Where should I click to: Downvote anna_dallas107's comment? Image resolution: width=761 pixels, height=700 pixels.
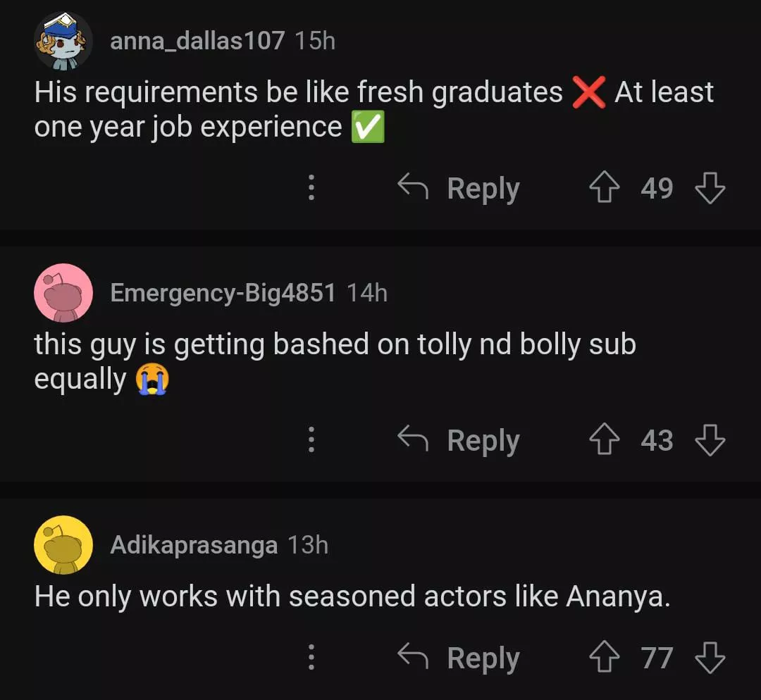pyautogui.click(x=710, y=189)
